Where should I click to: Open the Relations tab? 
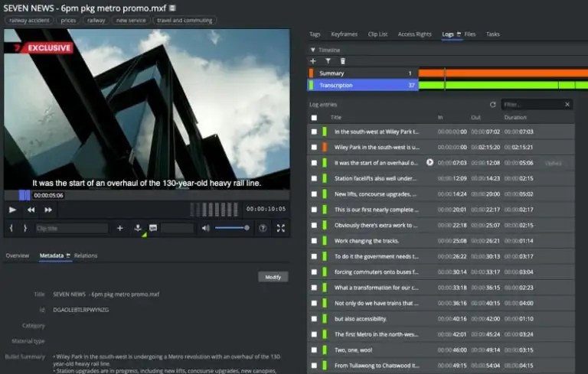pyautogui.click(x=86, y=255)
